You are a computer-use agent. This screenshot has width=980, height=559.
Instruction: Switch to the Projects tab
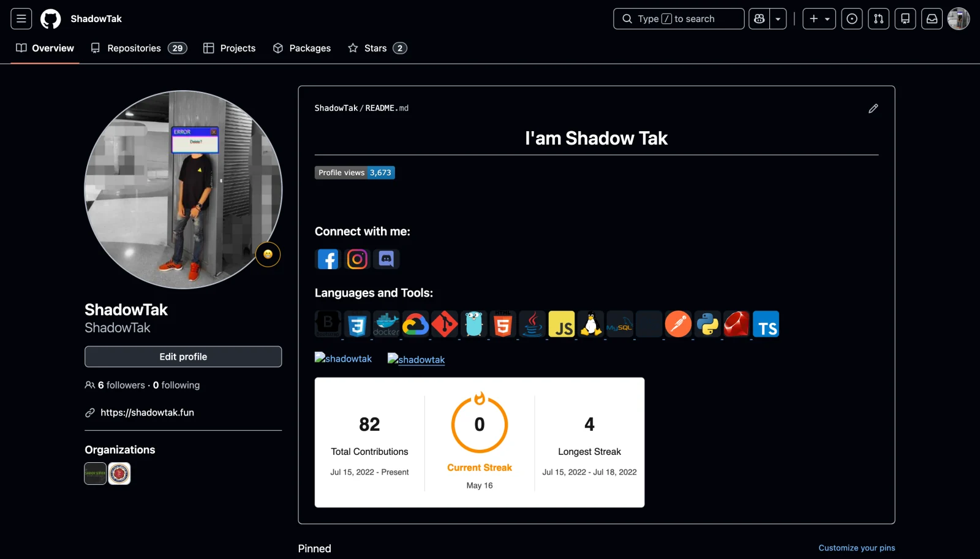point(229,48)
